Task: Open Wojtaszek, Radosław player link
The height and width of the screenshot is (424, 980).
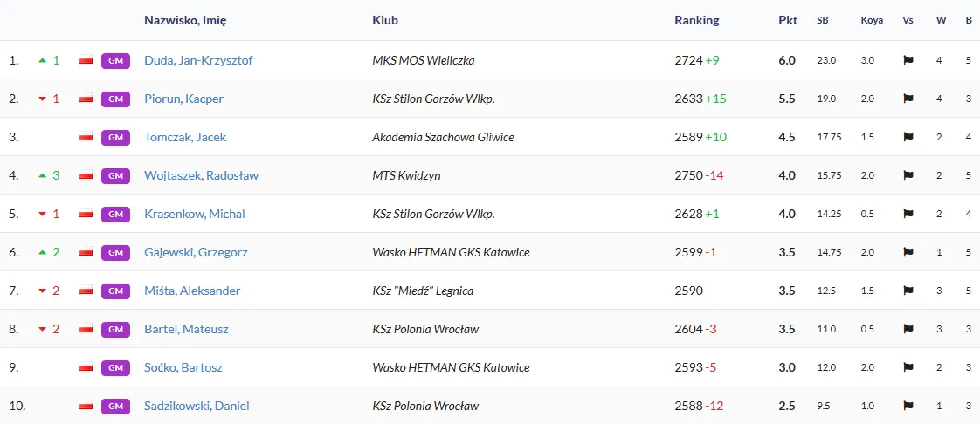Action: click(201, 175)
